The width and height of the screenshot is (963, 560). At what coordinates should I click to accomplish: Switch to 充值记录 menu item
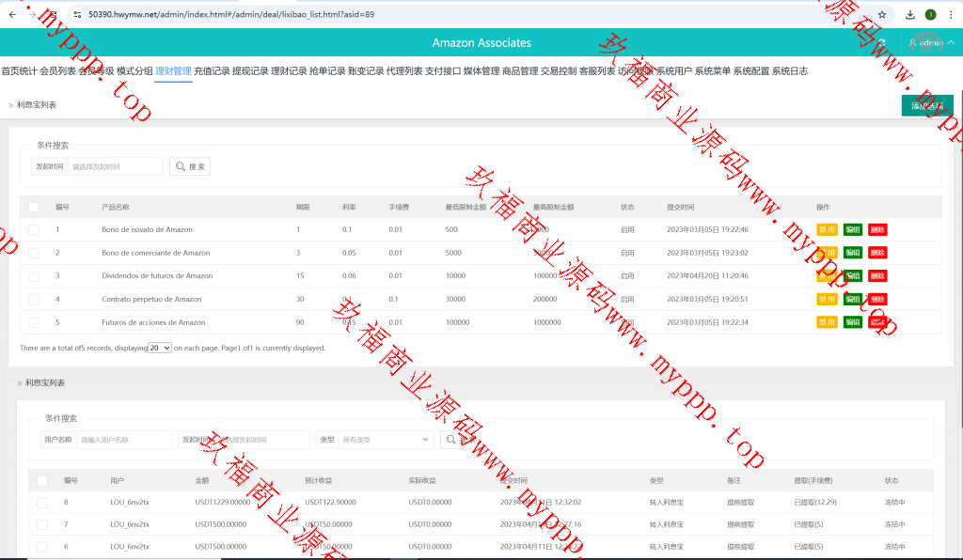212,71
